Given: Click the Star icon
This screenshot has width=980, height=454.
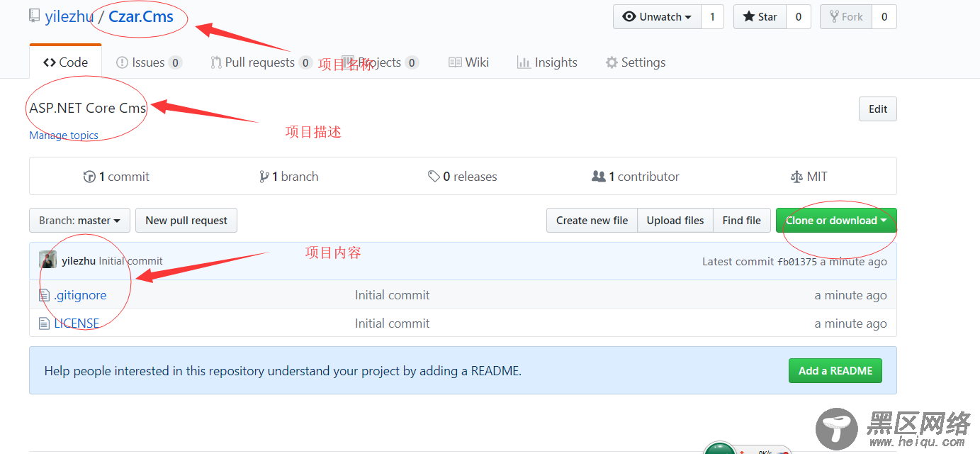Looking at the screenshot, I should [748, 17].
